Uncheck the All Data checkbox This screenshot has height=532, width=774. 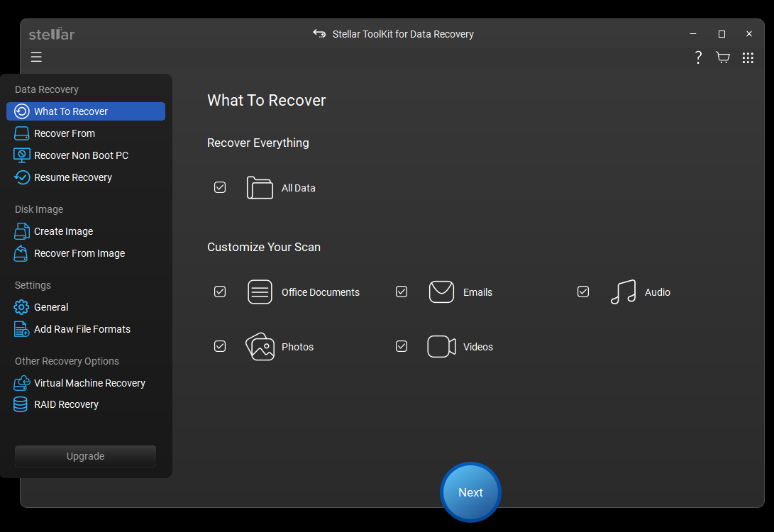[220, 187]
